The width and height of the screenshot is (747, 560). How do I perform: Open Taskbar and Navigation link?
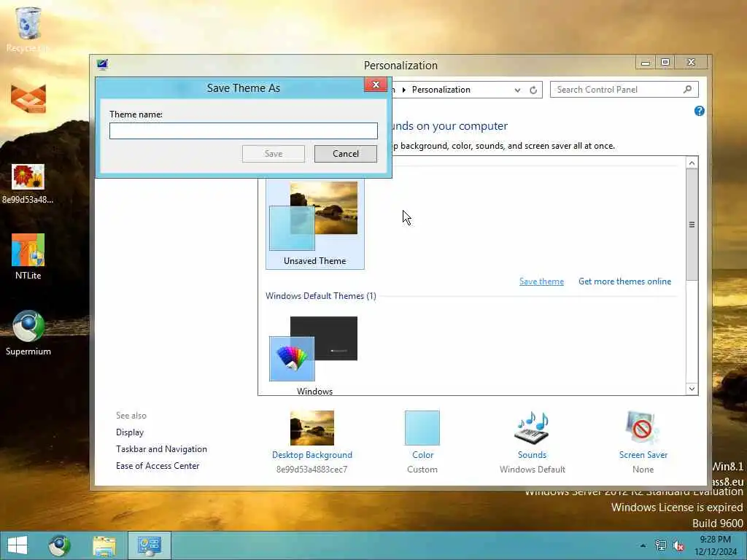[161, 449]
